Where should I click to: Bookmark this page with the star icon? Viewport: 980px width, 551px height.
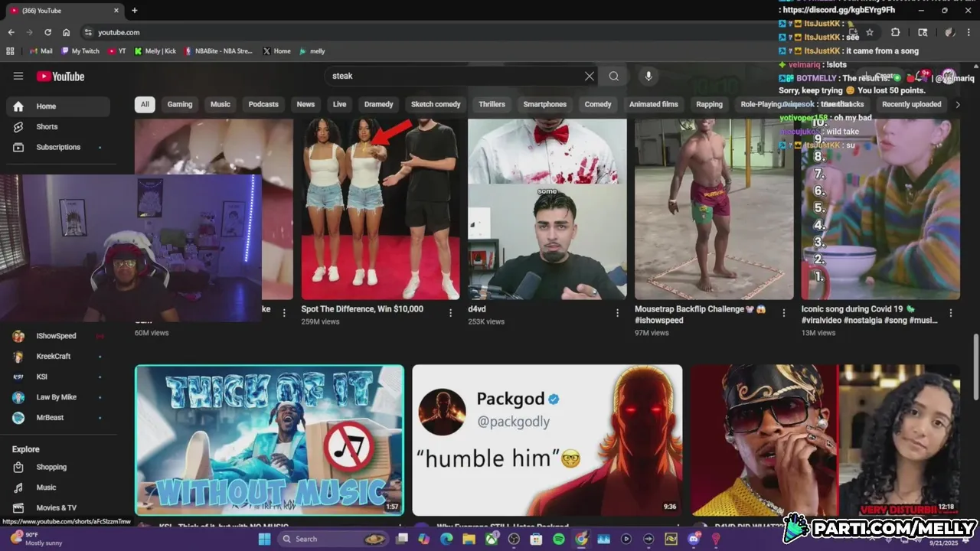point(870,32)
